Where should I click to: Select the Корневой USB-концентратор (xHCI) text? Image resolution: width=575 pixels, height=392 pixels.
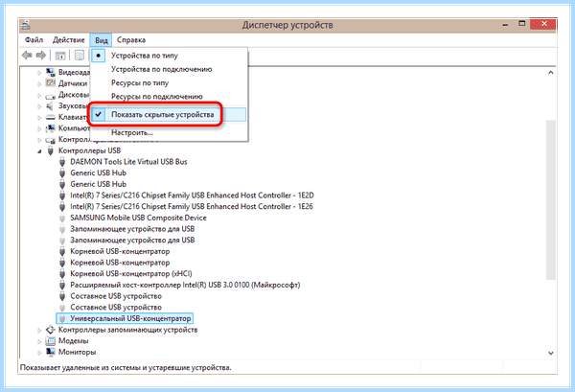[x=131, y=274]
